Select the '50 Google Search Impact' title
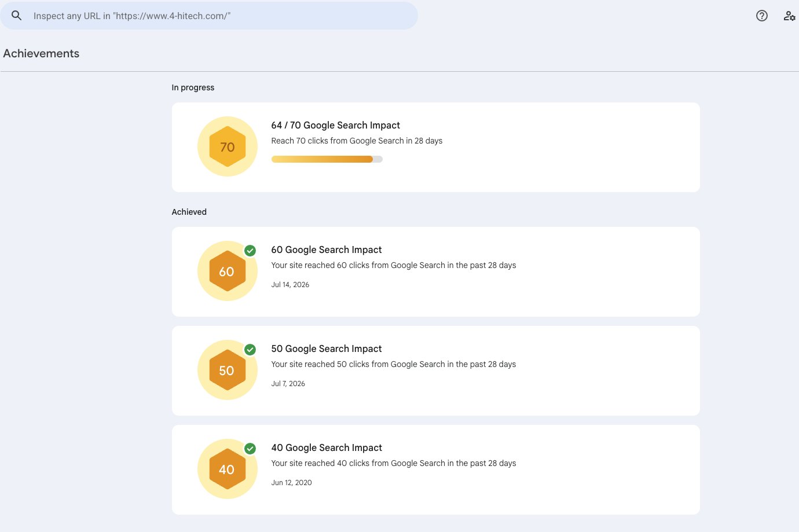 tap(327, 348)
